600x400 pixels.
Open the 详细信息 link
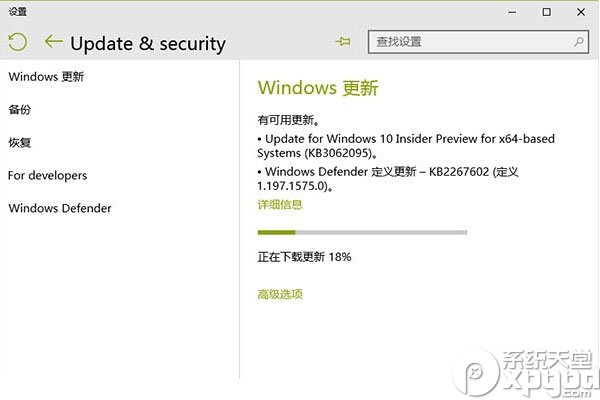coord(280,205)
